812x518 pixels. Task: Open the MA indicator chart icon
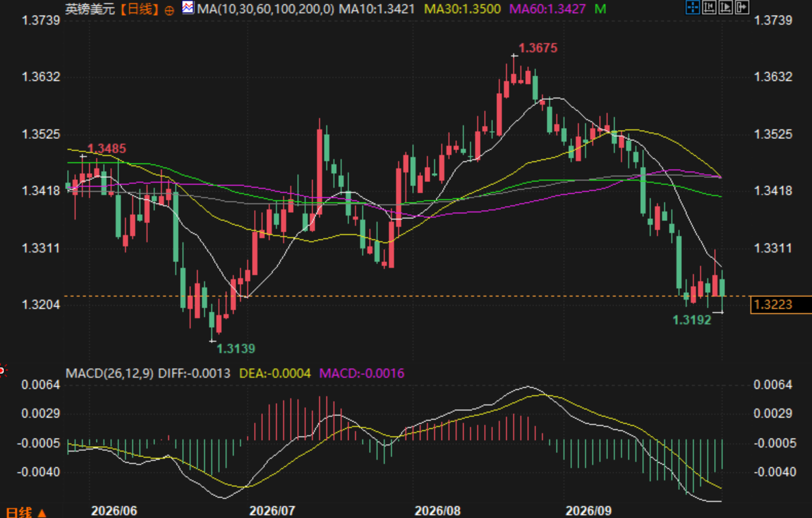(x=188, y=8)
